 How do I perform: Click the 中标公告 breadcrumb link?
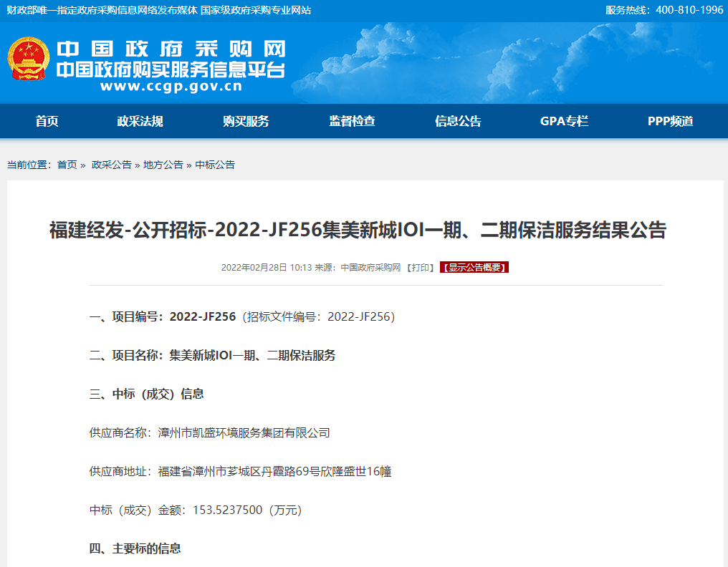tap(215, 165)
